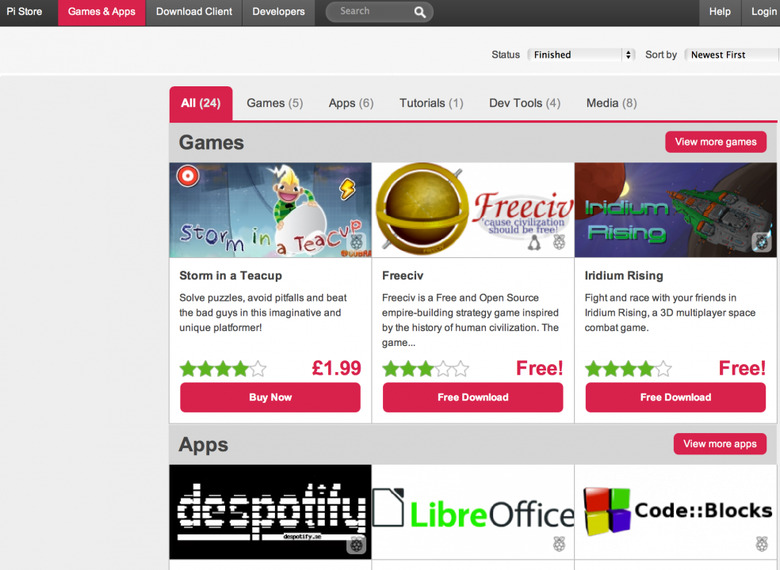Viewport: 780px width, 570px height.
Task: Open the Help page
Action: pos(720,12)
